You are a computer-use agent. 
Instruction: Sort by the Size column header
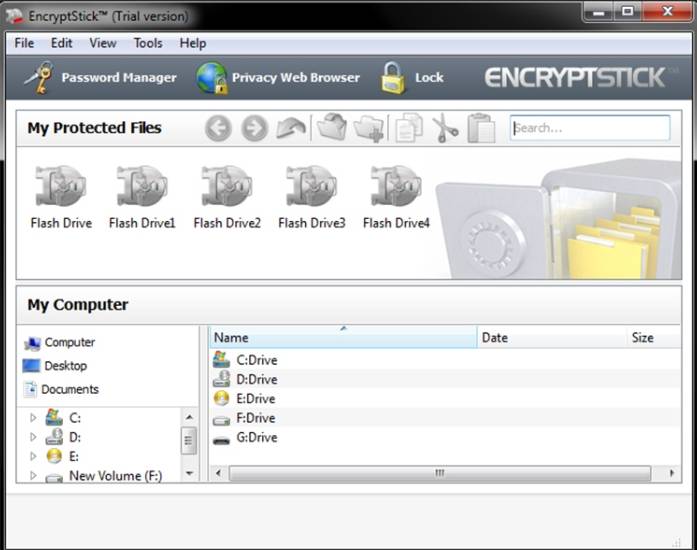[653, 337]
